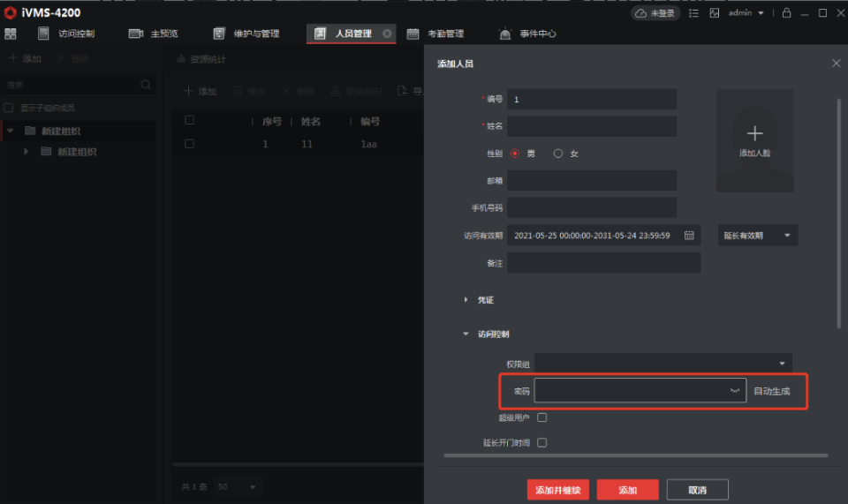Image resolution: width=848 pixels, height=504 pixels.
Task: Switch to the 访问控制 tab
Action: click(x=67, y=34)
